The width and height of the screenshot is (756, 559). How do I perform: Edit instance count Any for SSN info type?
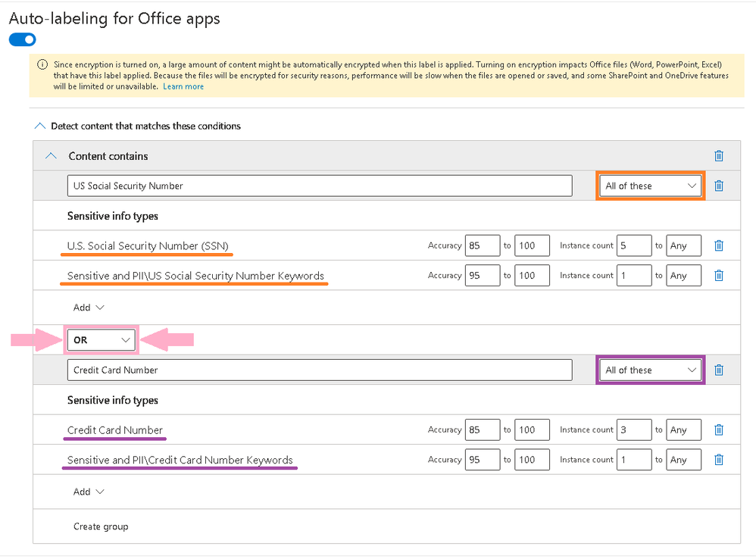click(683, 245)
